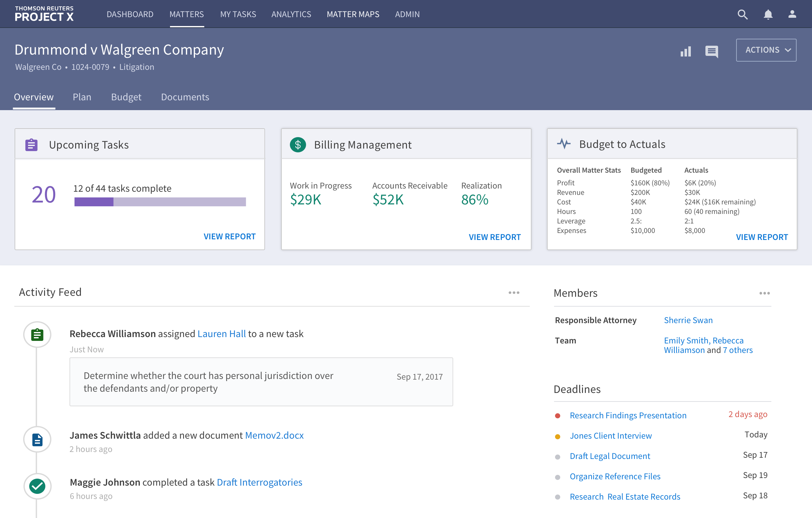Click the Budget to Actuals pulse icon
812x518 pixels.
[563, 144]
